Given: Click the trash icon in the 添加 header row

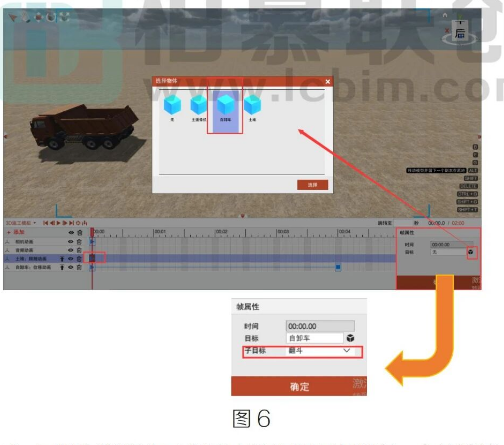Looking at the screenshot, I should (x=79, y=232).
